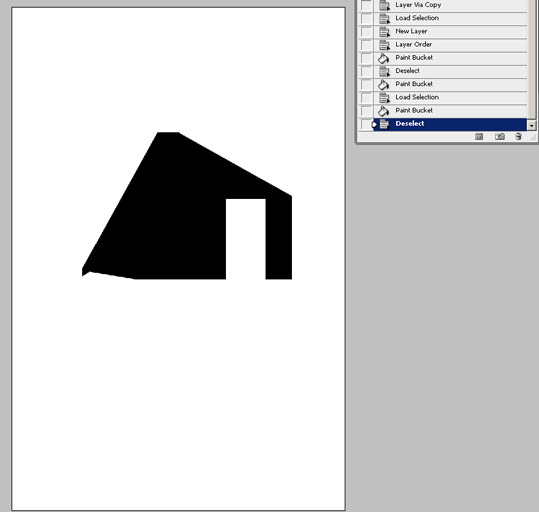Set history brush source beside New Layer
This screenshot has width=539, height=512.
click(x=366, y=32)
